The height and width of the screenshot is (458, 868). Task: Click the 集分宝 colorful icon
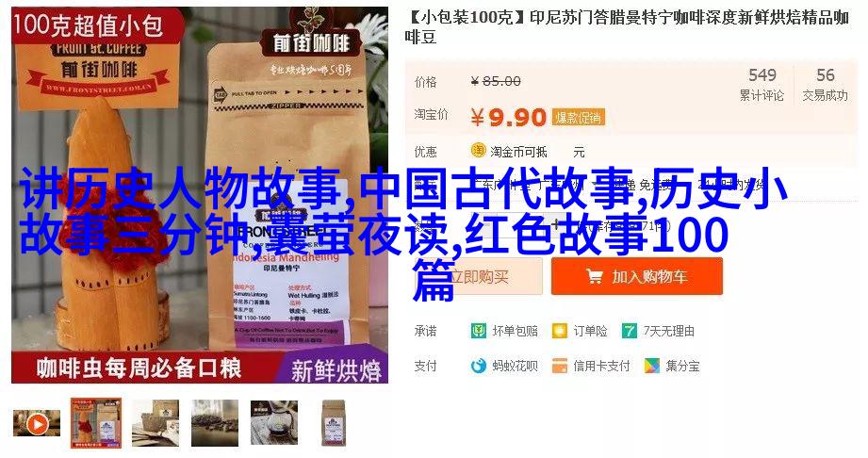[x=652, y=366]
